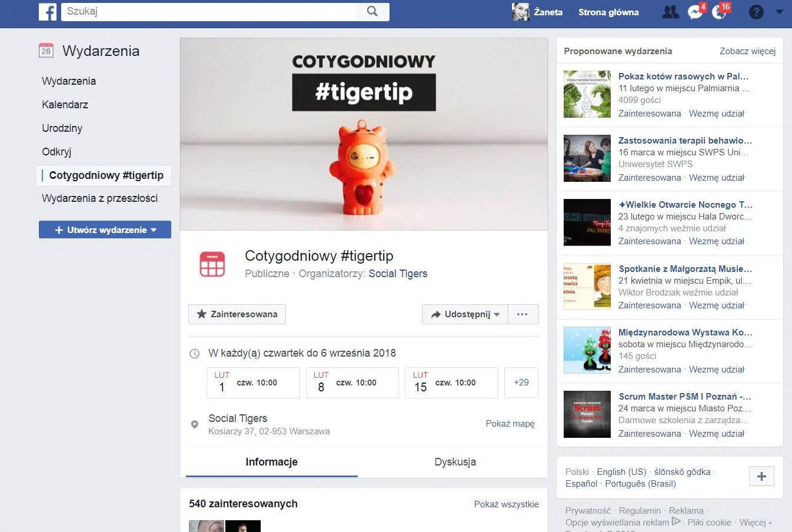Viewport: 792px width, 532px height.
Task: Open the Pliki cookie footer link
Action: coord(710,523)
